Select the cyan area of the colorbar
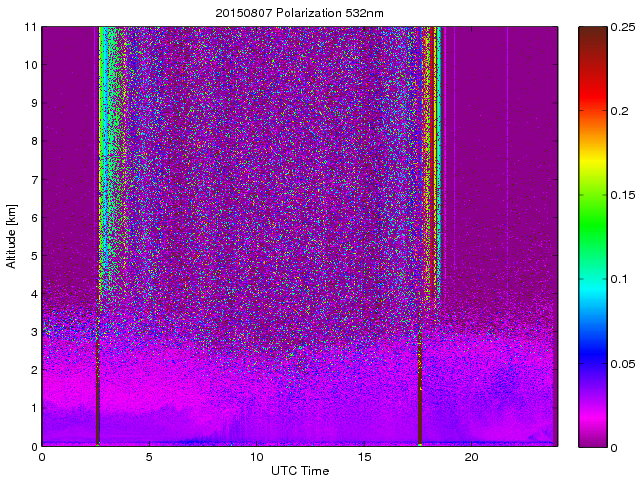Image resolution: width=640 pixels, height=480 pixels. [x=590, y=280]
